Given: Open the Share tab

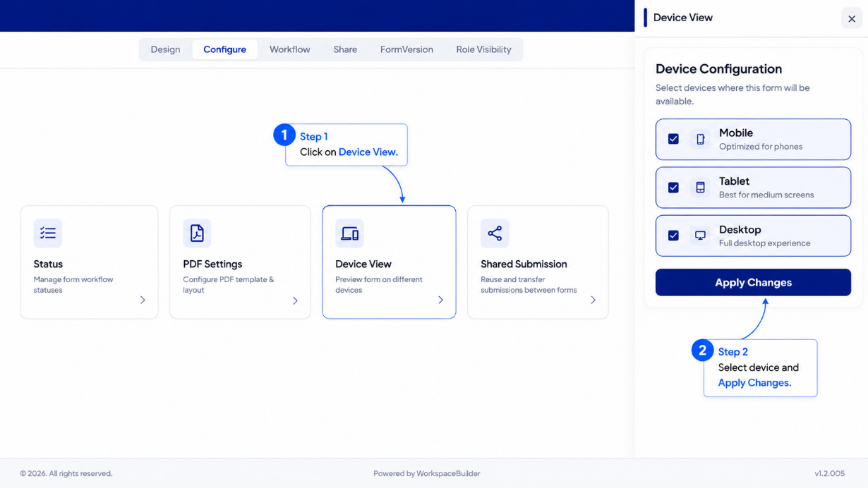Looking at the screenshot, I should (345, 49).
